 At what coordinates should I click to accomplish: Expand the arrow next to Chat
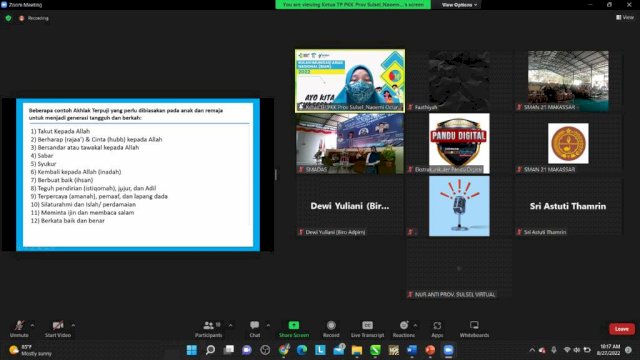268,326
